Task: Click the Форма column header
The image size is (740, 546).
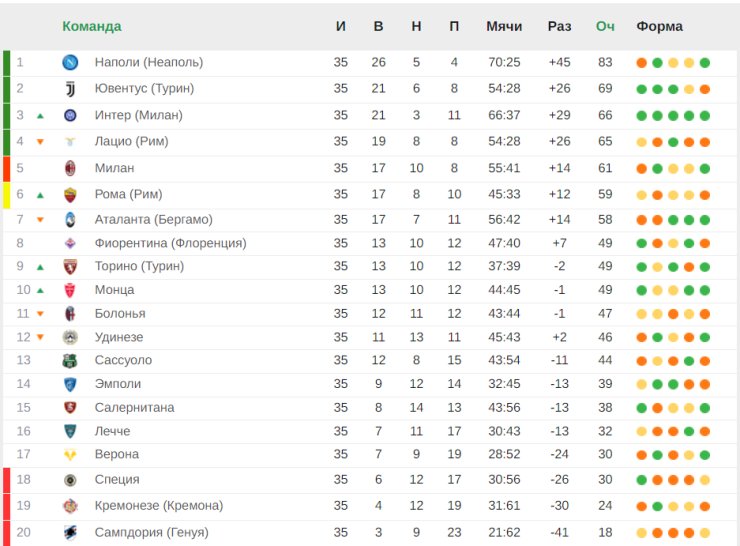Action: click(659, 26)
